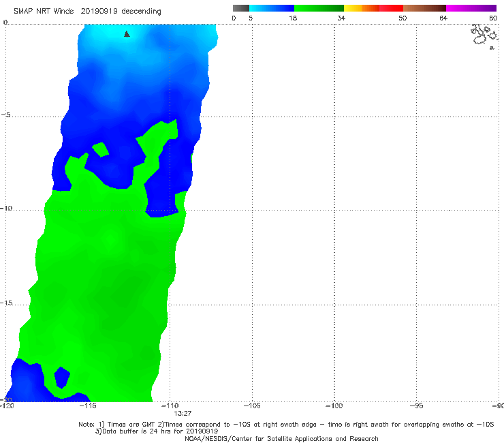Click the color bar label '50'
Viewport: 504px width, 443px height.
[x=403, y=18]
